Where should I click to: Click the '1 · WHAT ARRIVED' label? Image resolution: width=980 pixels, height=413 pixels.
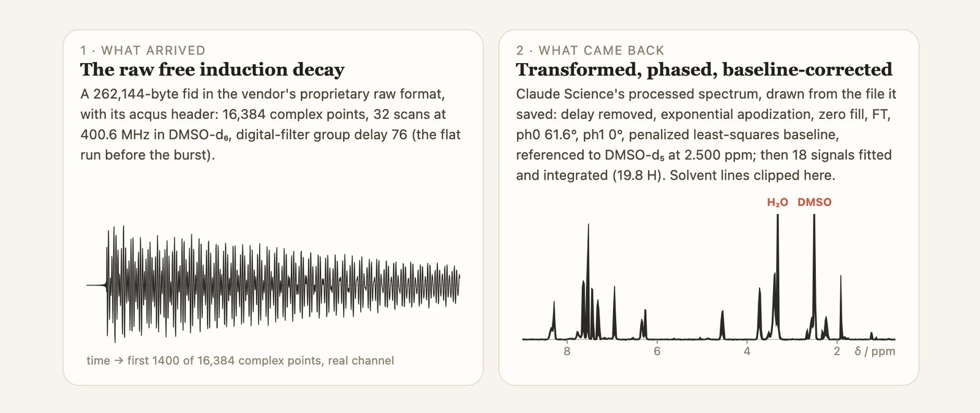[x=143, y=51]
